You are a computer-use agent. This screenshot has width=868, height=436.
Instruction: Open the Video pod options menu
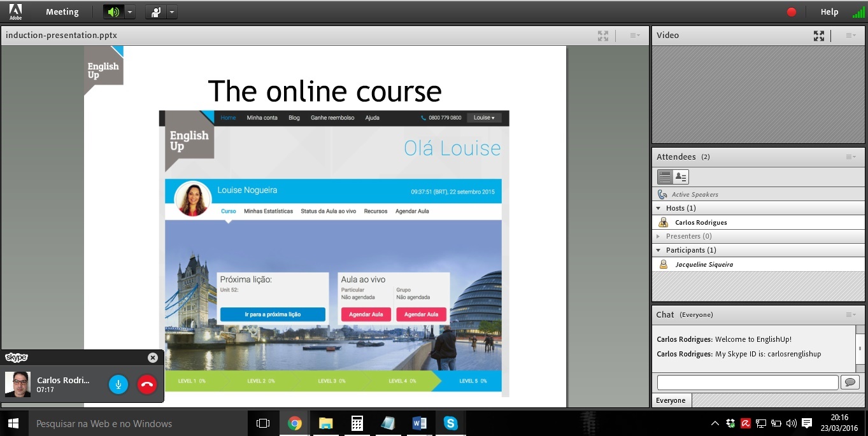(851, 36)
